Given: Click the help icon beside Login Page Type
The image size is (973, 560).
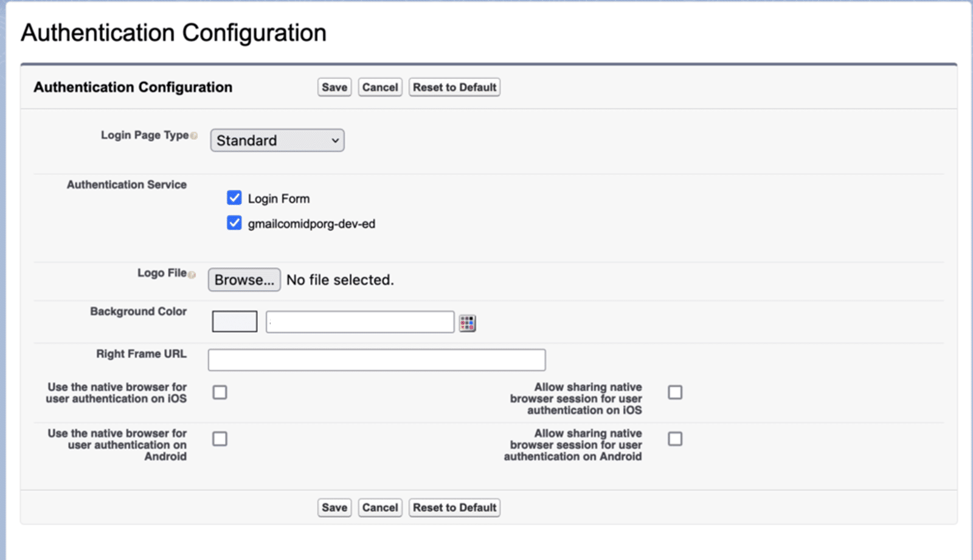Looking at the screenshot, I should [194, 136].
